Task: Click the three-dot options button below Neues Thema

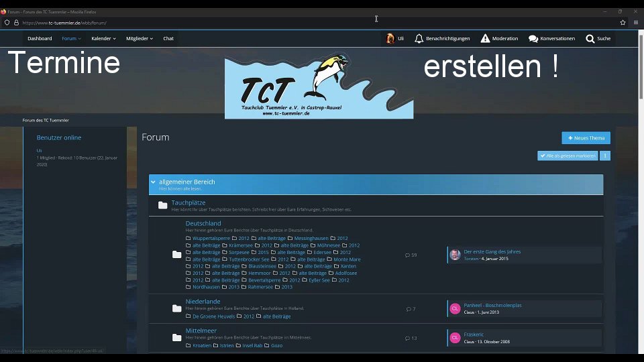Action: [605, 156]
